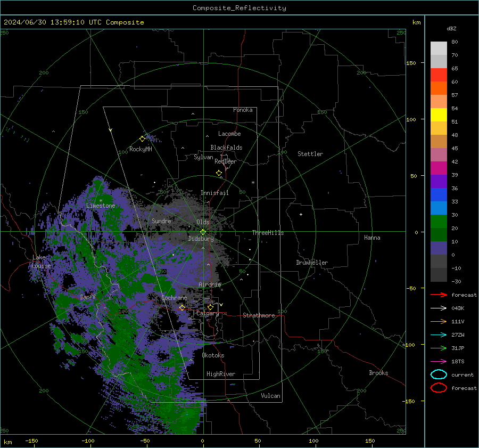Click the HighRiver label
Viewport: 479px width, 448px height.
pos(221,374)
